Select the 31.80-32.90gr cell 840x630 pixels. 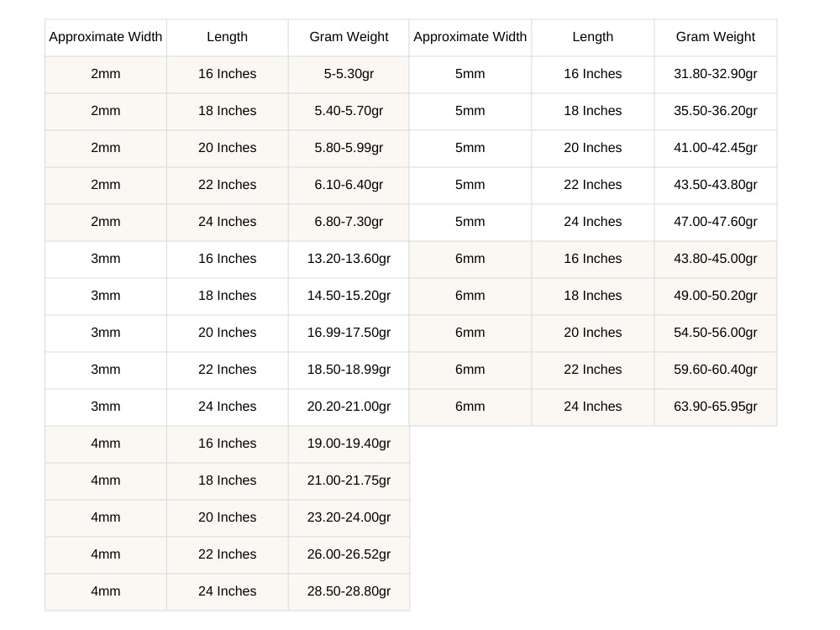click(x=715, y=74)
